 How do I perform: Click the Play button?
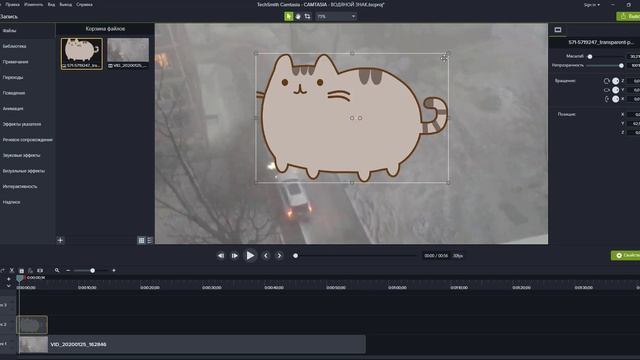[x=250, y=256]
